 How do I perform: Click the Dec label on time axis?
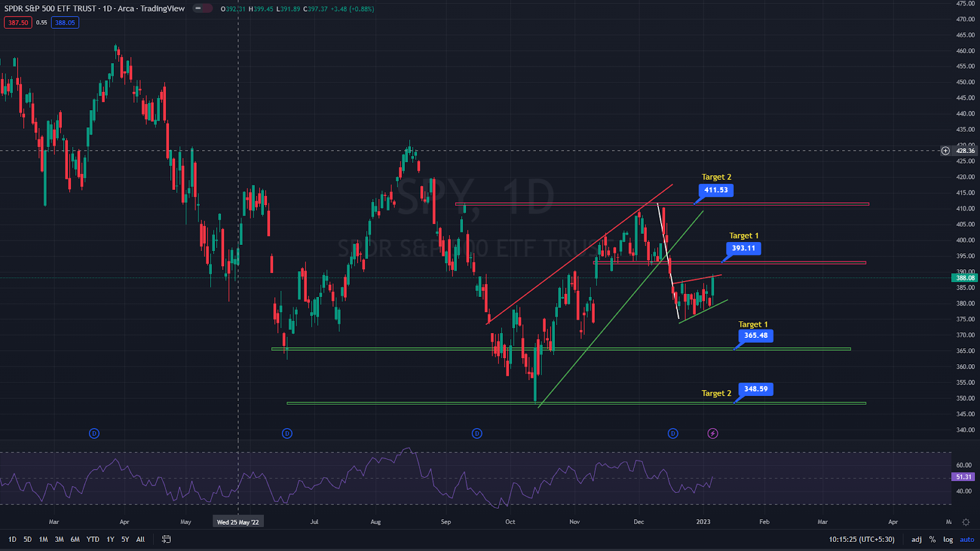point(639,522)
